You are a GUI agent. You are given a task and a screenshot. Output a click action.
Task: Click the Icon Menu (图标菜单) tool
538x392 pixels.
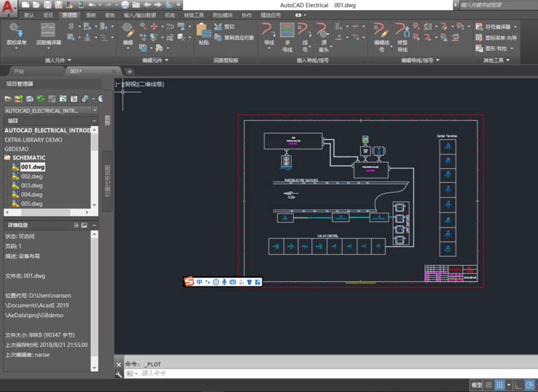pyautogui.click(x=16, y=34)
